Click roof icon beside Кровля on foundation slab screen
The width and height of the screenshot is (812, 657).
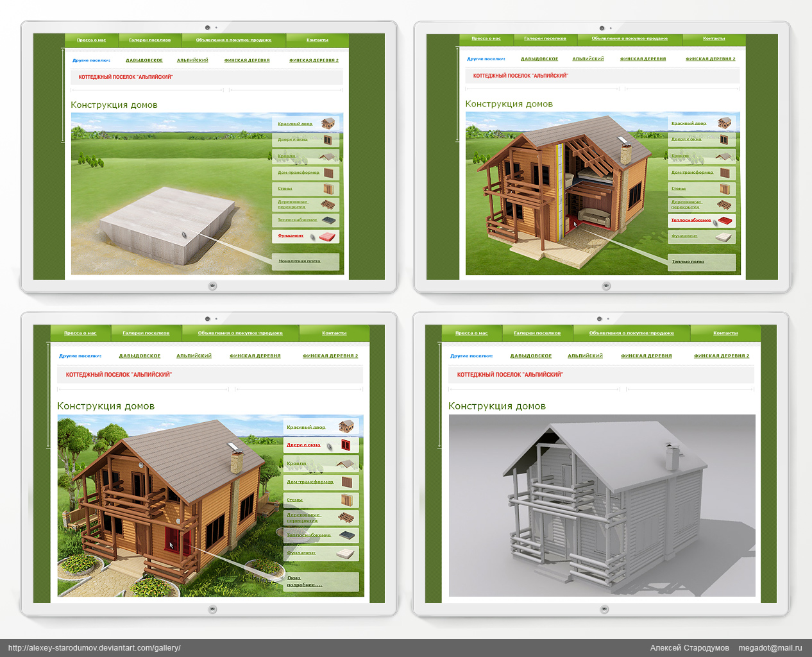pyautogui.click(x=328, y=156)
